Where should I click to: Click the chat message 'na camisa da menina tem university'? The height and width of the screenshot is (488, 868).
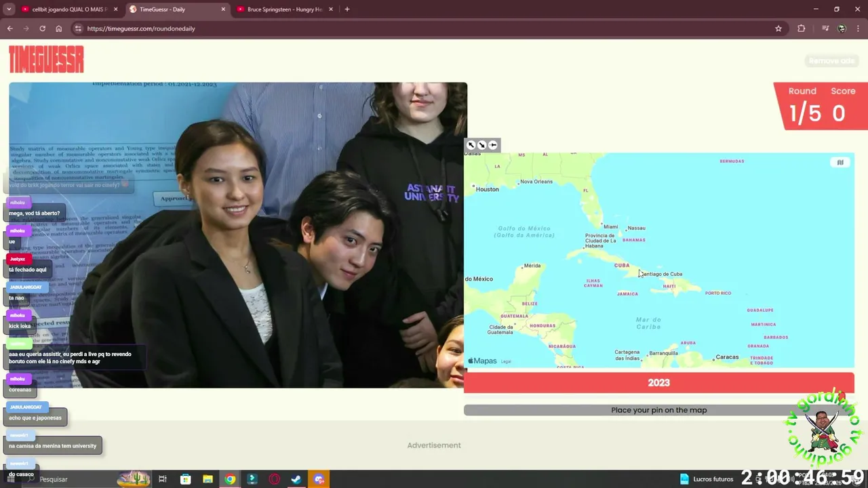click(53, 445)
